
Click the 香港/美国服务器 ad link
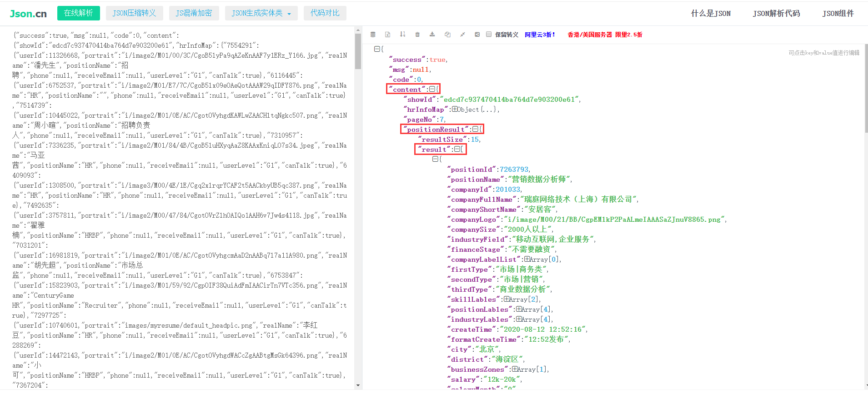click(605, 35)
